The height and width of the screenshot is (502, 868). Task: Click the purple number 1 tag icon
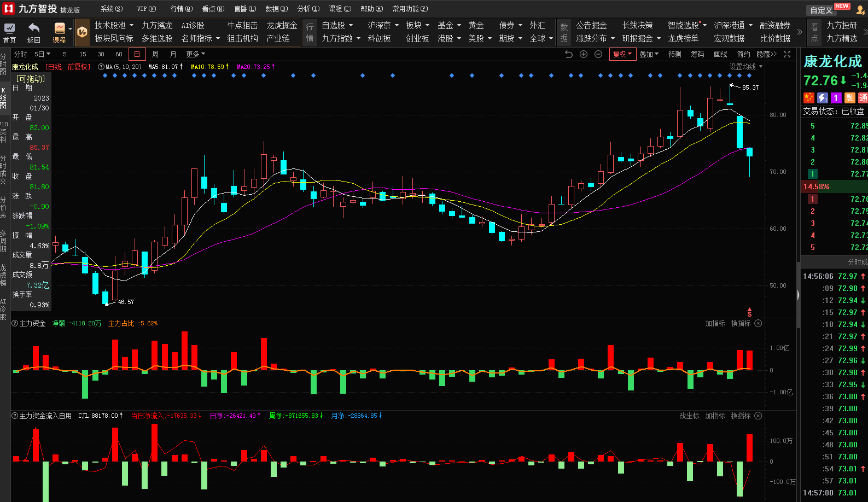point(836,97)
